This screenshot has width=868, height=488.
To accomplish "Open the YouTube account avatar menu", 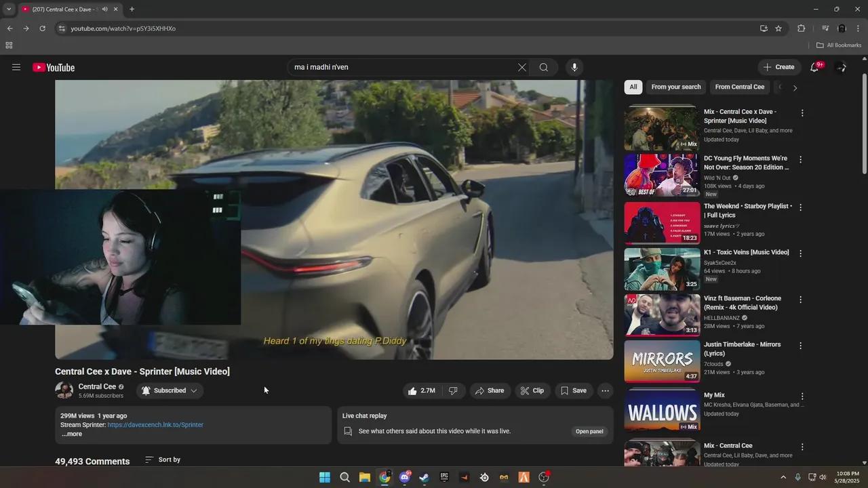I will 842,67.
